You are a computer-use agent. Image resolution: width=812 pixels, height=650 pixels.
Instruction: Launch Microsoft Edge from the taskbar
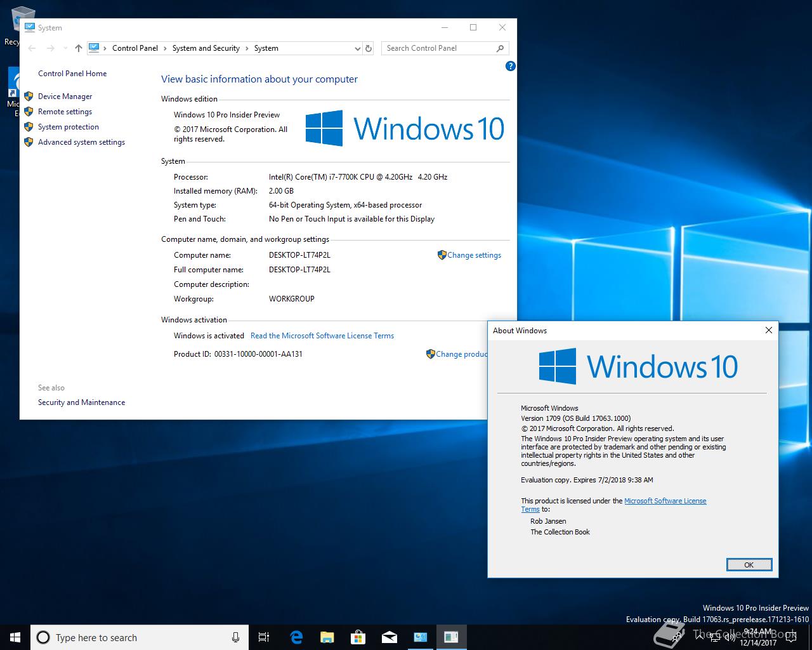click(x=296, y=637)
